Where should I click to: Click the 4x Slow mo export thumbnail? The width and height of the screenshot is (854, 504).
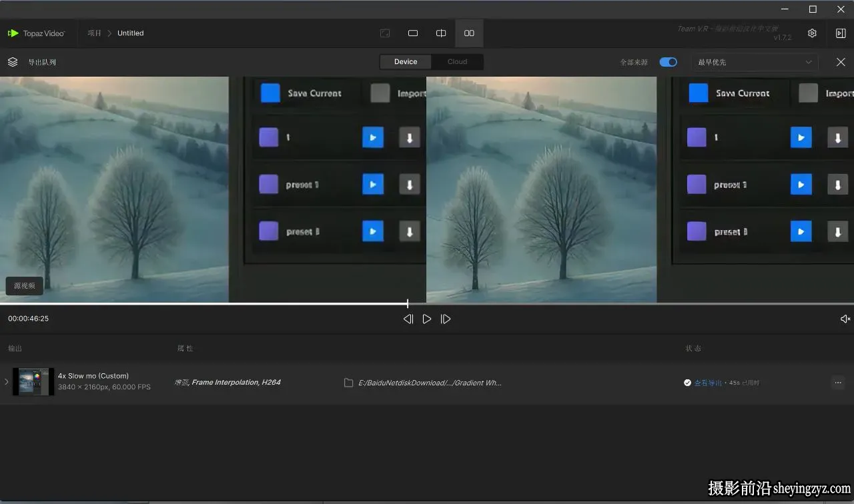pos(33,382)
